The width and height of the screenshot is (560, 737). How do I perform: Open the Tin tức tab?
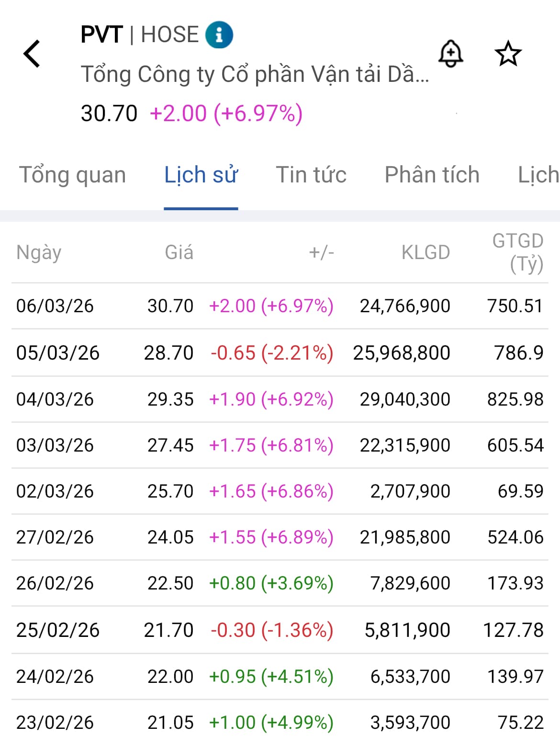(311, 175)
